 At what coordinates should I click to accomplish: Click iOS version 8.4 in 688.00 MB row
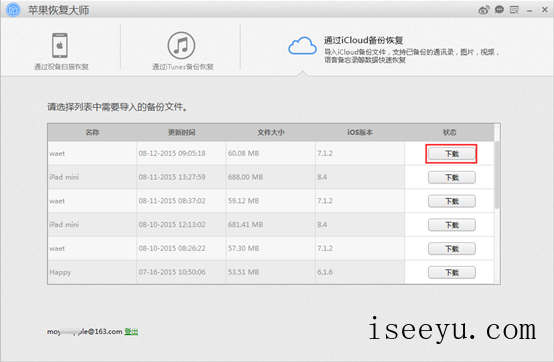tap(322, 177)
